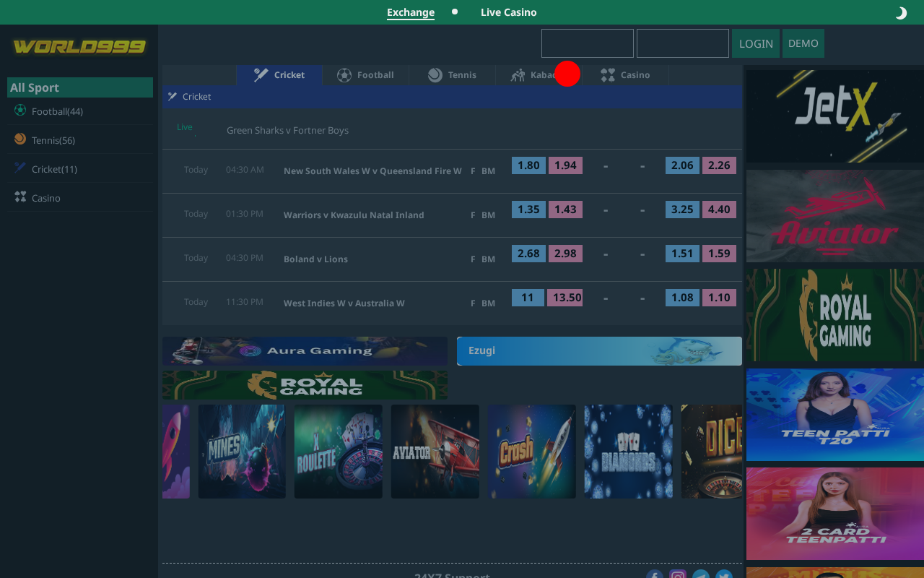Click the cricket bat icon beside Cricket(11)

click(20, 168)
